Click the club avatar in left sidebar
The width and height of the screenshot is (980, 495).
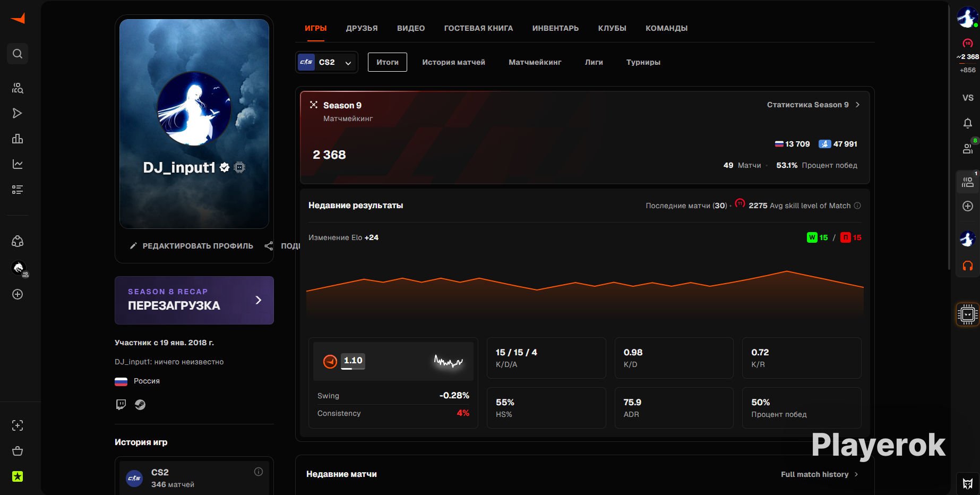tap(19, 268)
